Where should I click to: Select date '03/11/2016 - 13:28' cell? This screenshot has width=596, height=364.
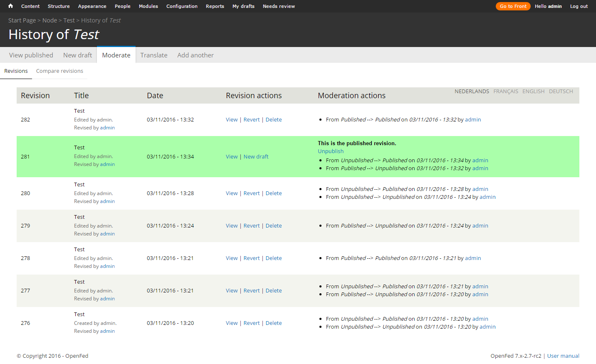coord(170,193)
